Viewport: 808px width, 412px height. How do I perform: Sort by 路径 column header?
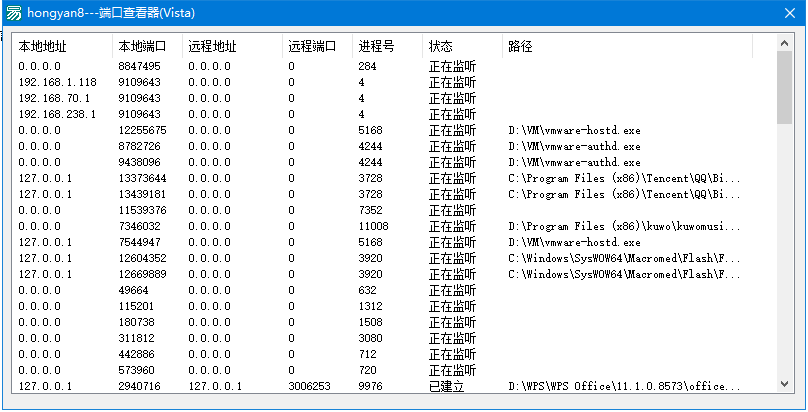tap(627, 46)
